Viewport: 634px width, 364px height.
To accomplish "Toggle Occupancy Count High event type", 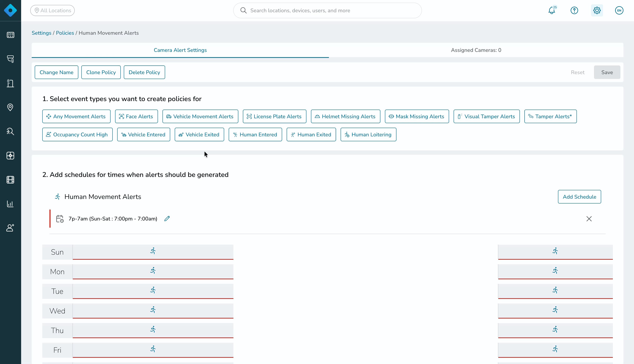I will [x=77, y=135].
